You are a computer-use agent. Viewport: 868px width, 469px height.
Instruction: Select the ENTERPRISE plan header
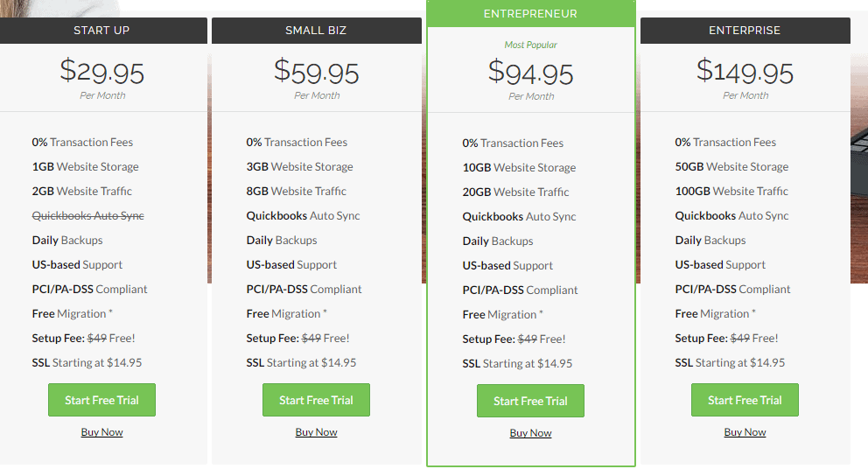point(745,31)
